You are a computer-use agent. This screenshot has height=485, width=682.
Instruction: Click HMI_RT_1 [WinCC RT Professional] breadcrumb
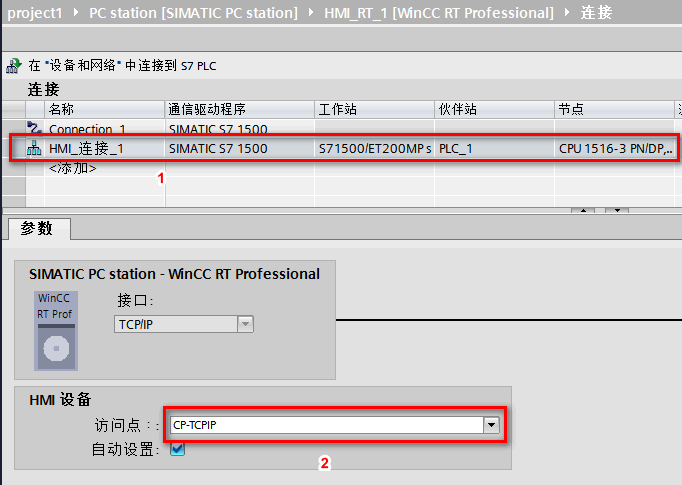439,13
